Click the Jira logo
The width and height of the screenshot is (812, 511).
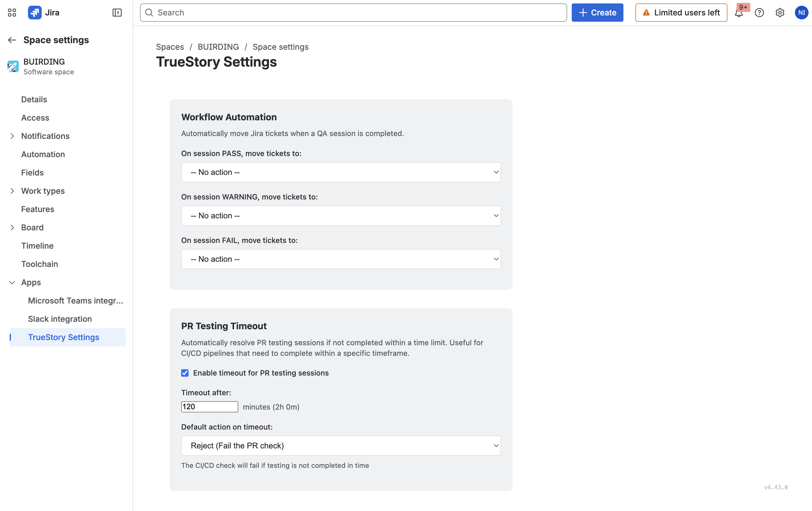tap(34, 13)
